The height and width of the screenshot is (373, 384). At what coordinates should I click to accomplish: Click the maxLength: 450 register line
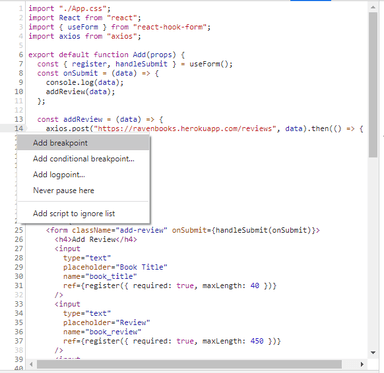pos(172,341)
